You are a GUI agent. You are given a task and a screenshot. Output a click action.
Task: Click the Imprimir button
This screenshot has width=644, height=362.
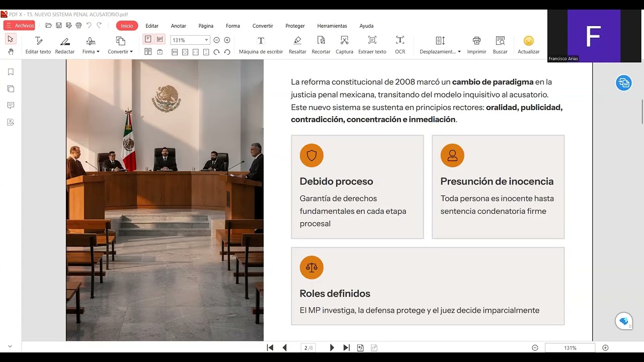[476, 45]
